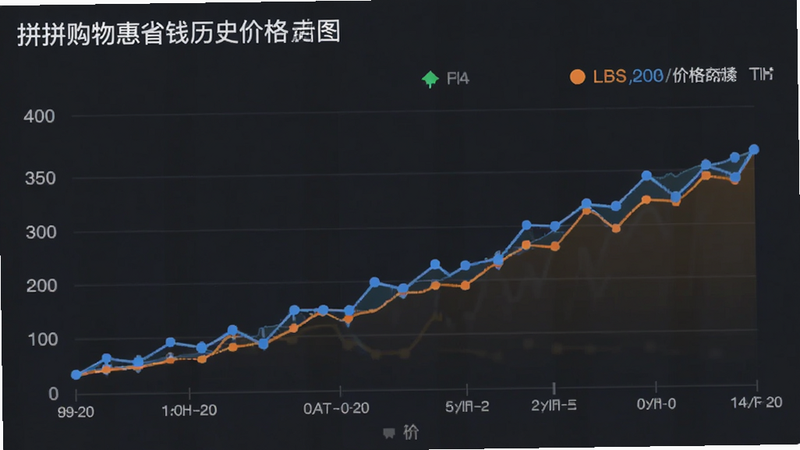Screen dimensions: 800x450
Task: Click the 400 y-axis label
Action: coord(39,116)
